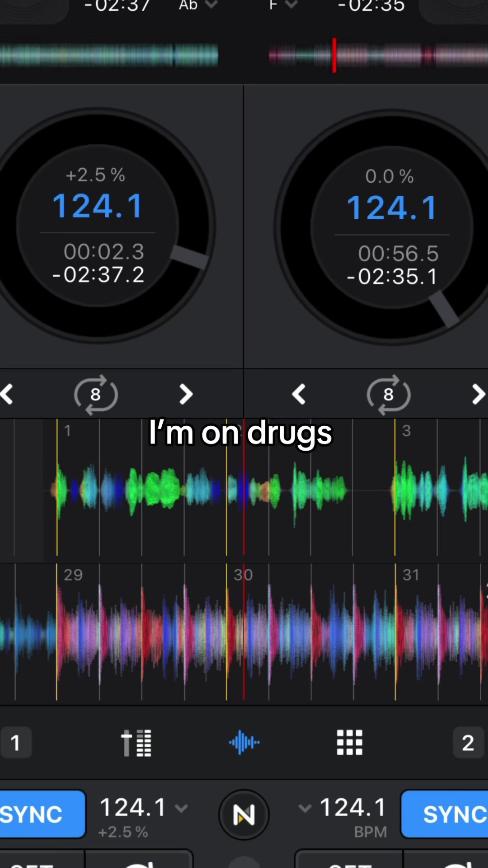This screenshot has width=488, height=868.
Task: Tap the blue 124.1 tempo in right platter
Action: point(392,208)
